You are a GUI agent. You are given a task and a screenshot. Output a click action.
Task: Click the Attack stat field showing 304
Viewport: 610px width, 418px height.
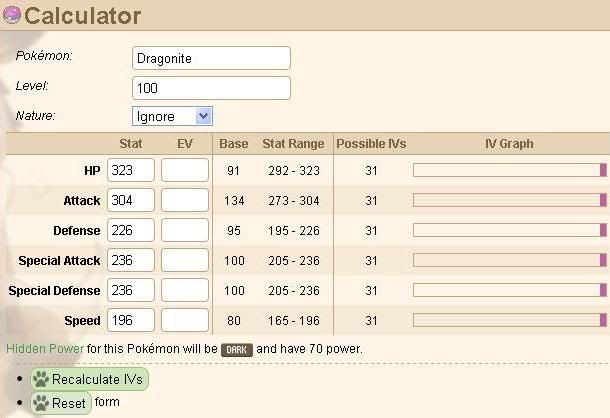(131, 200)
